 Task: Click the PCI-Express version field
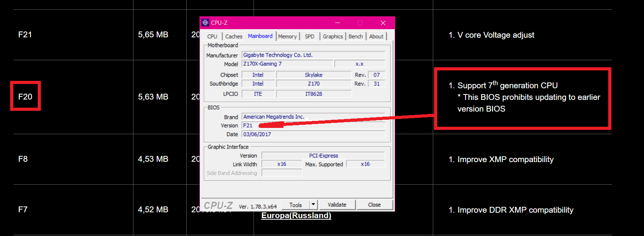pos(323,156)
